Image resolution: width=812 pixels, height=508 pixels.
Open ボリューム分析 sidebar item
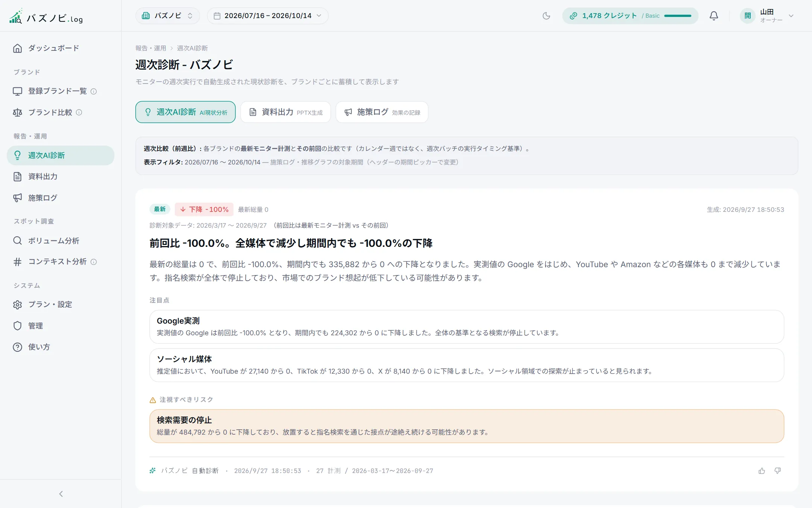click(x=61, y=241)
